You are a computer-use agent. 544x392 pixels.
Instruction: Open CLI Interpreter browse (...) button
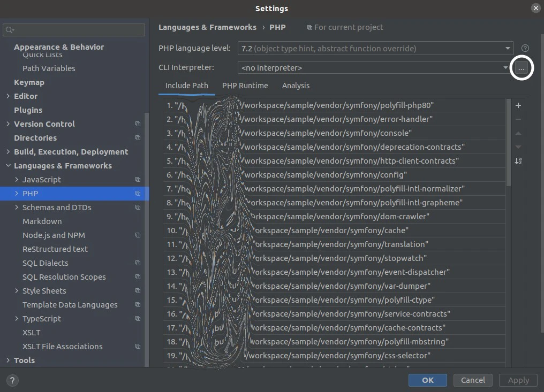(521, 67)
